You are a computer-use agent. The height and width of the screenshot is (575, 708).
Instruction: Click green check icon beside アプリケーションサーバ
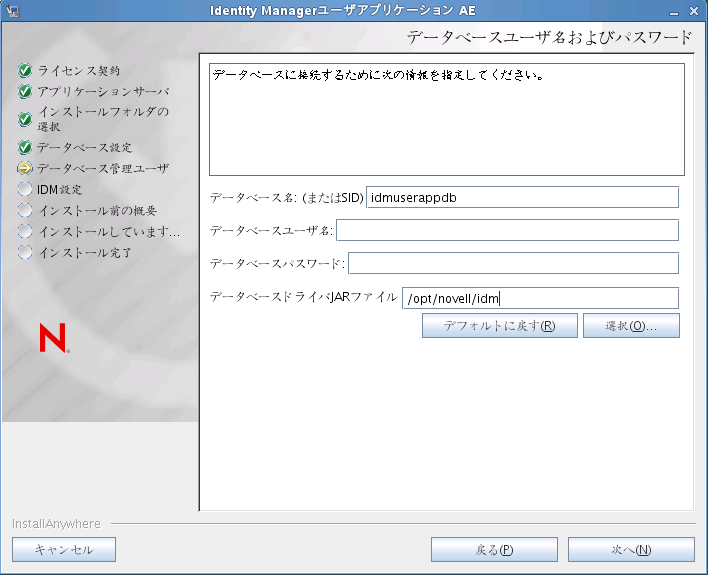pyautogui.click(x=25, y=92)
